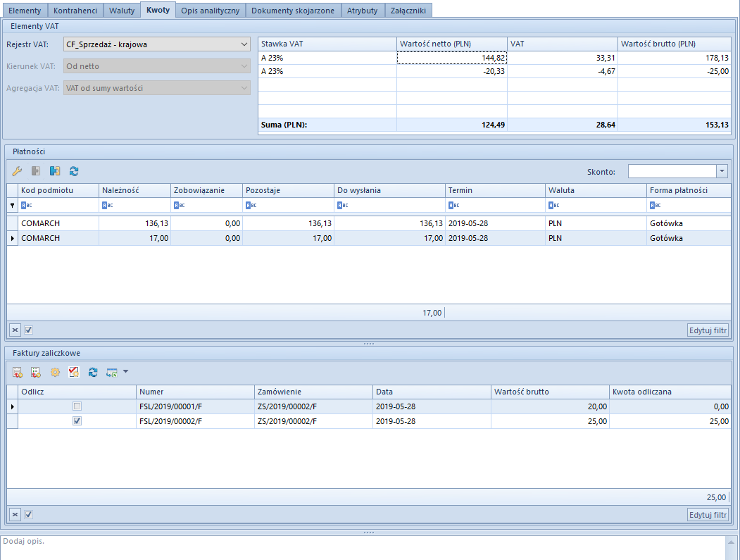Select the net value cell -20,33

(451, 71)
